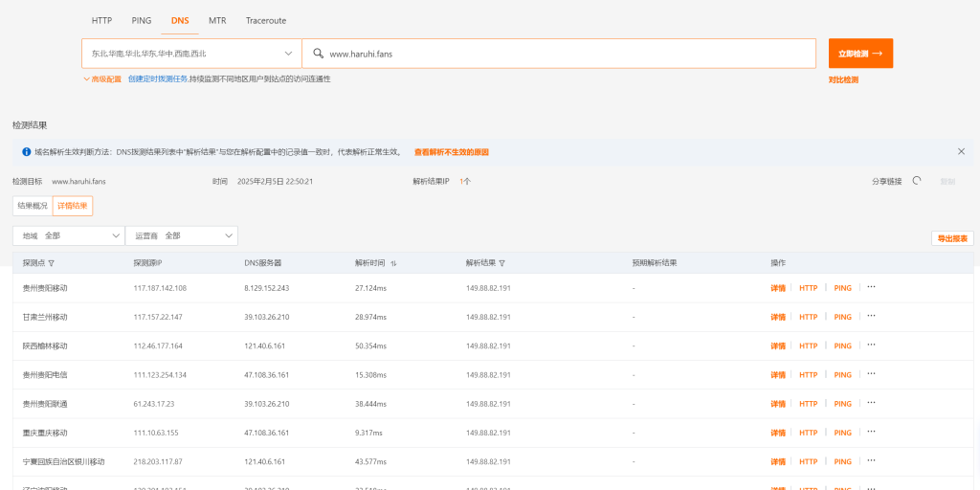The height and width of the screenshot is (490, 980).
Task: Open the 地域 全部 dropdown
Action: point(69,235)
